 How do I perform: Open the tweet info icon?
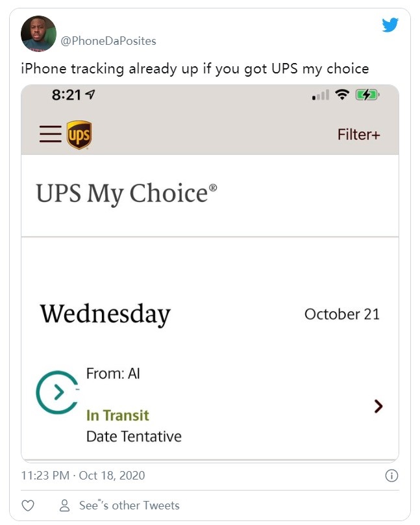391,476
